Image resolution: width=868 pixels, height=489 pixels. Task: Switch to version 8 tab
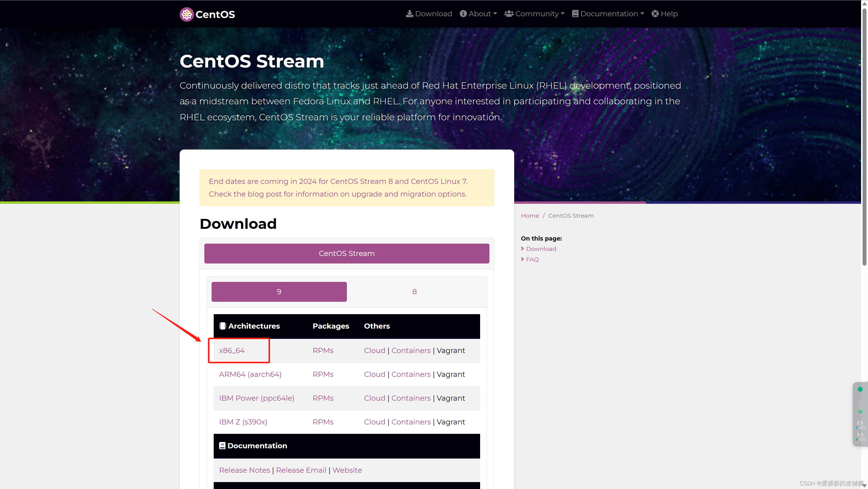tap(414, 292)
